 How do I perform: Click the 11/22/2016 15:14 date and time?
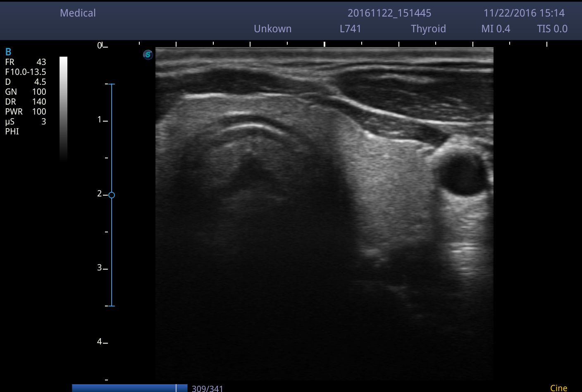coord(524,13)
